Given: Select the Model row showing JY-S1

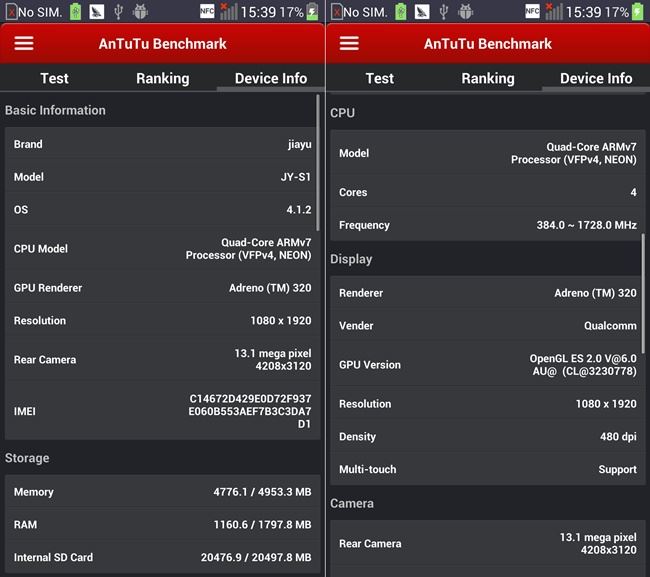Looking at the screenshot, I should tap(162, 177).
